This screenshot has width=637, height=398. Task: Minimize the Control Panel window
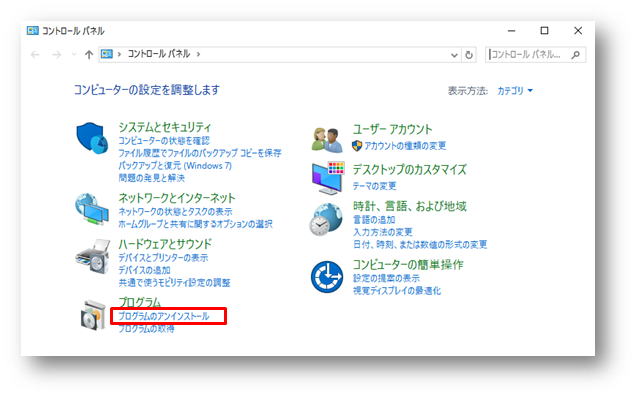tap(511, 31)
